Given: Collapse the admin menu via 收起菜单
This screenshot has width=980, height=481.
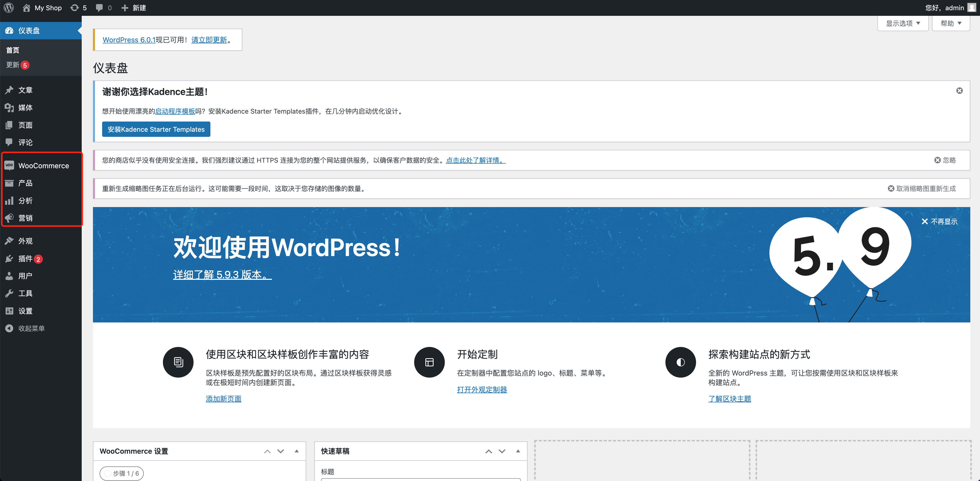Looking at the screenshot, I should click(x=32, y=328).
